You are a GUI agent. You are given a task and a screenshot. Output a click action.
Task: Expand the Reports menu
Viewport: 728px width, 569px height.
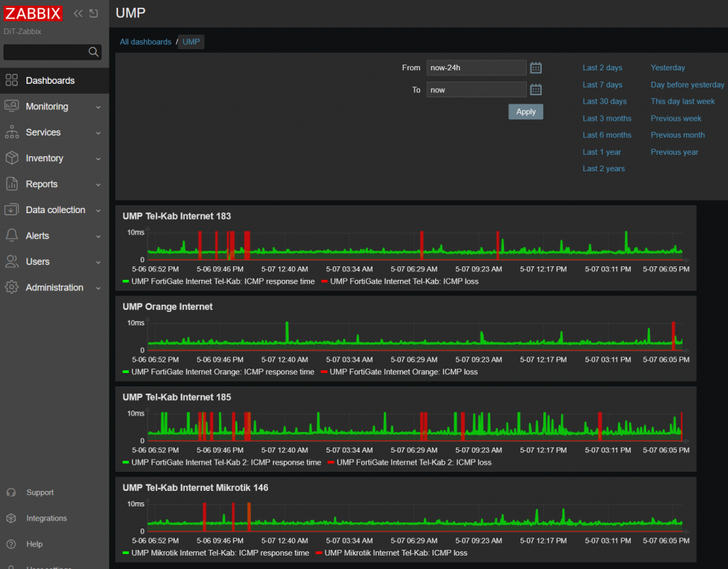41,184
